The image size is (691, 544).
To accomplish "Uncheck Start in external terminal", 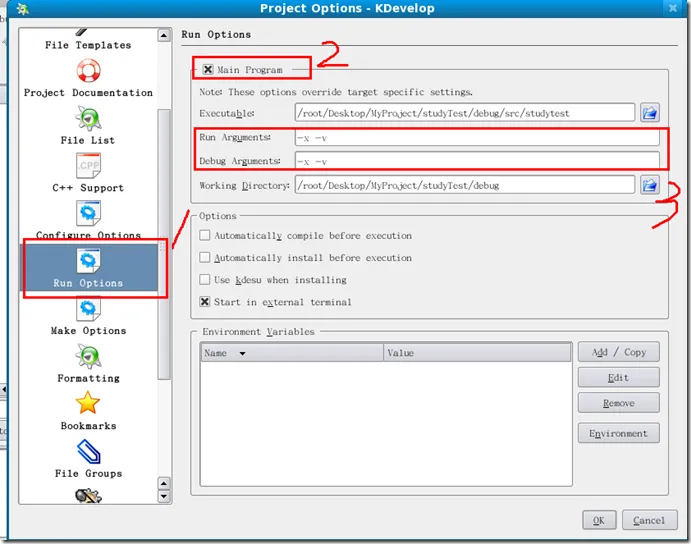I will click(x=204, y=302).
